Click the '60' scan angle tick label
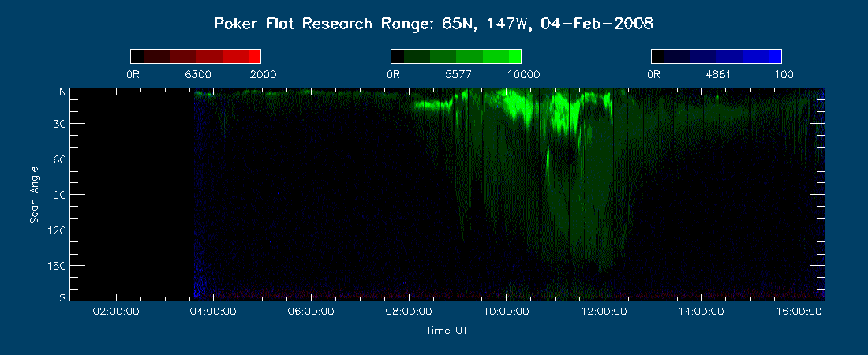 (x=60, y=159)
